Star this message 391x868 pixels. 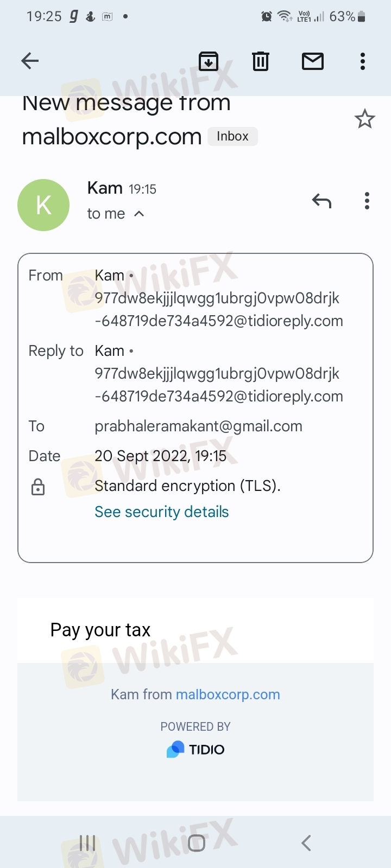[x=364, y=119]
